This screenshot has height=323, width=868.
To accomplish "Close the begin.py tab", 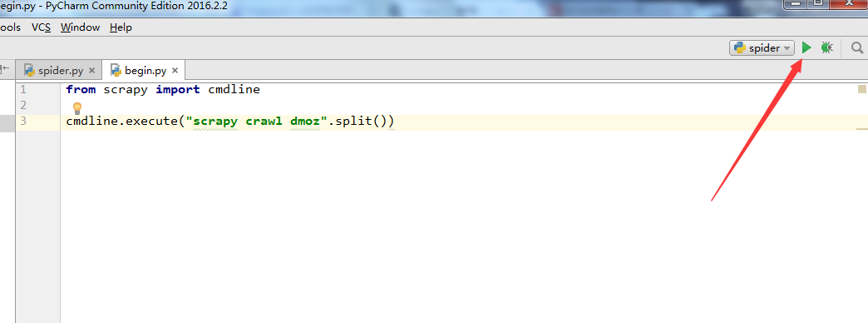I will point(175,71).
